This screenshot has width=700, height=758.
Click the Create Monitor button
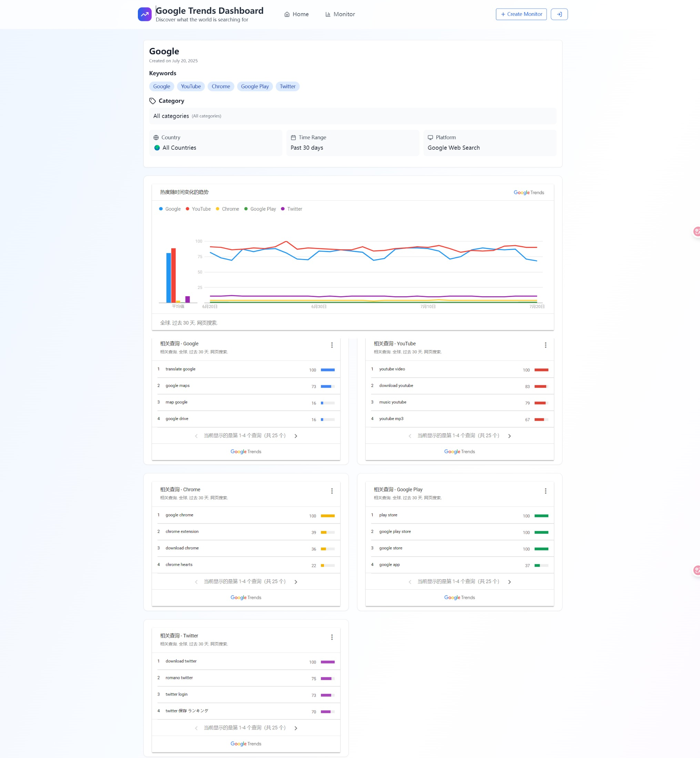pyautogui.click(x=521, y=14)
